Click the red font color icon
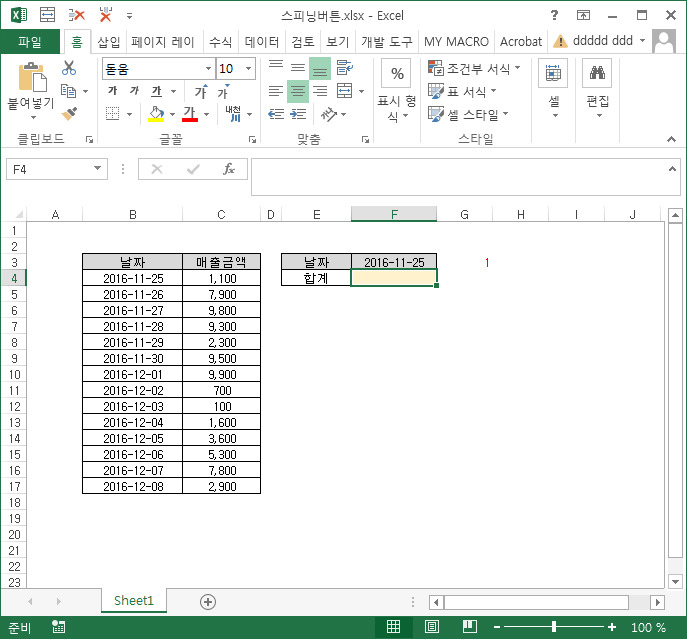This screenshot has width=687, height=639. 190,114
